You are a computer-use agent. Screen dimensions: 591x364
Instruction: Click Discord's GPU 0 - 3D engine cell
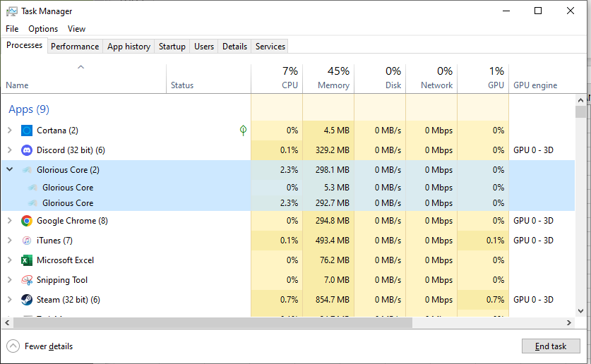pos(533,150)
